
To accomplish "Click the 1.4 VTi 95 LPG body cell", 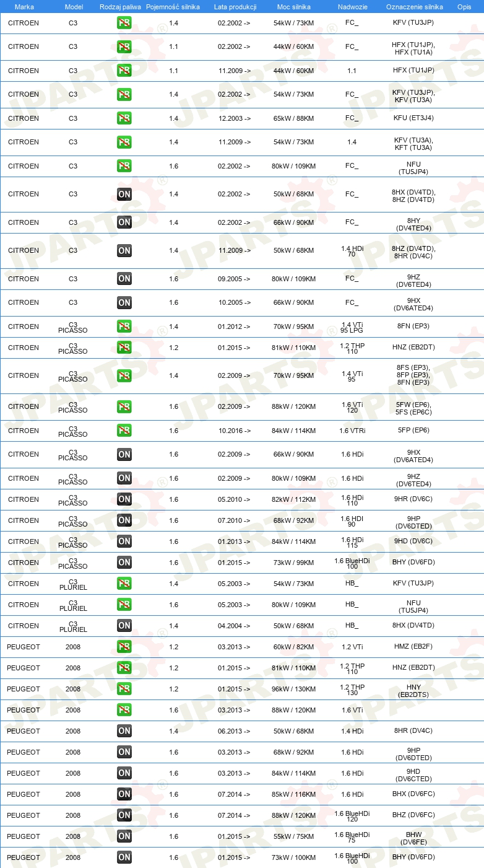I will coord(352,327).
